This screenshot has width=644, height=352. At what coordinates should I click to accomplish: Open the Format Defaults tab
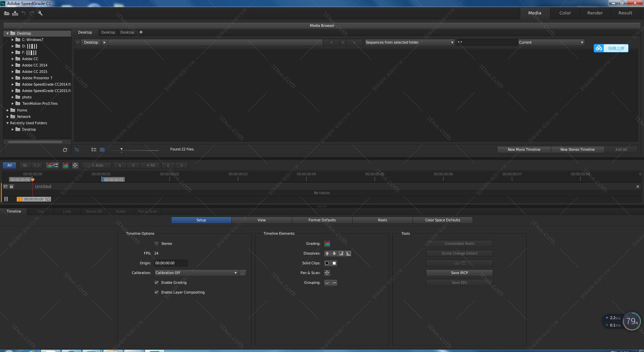(x=322, y=220)
